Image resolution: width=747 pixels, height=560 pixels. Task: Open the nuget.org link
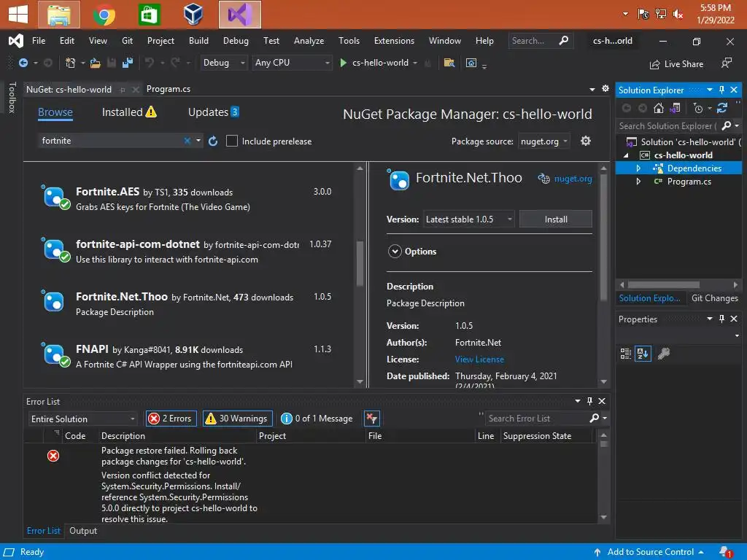(x=573, y=179)
